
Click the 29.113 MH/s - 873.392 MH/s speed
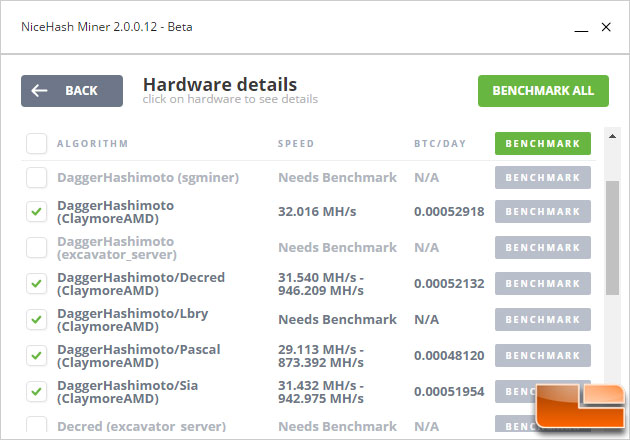(321, 356)
